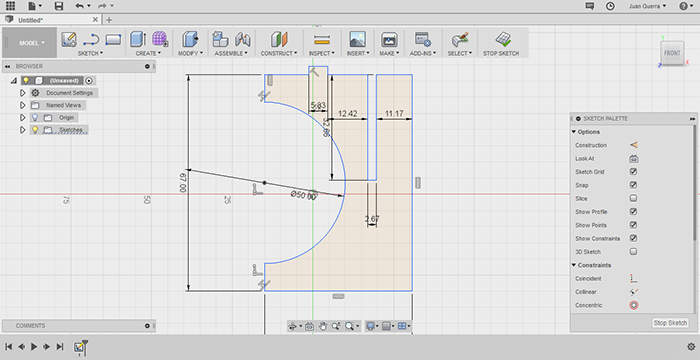Open the MODIFY menu

point(190,53)
